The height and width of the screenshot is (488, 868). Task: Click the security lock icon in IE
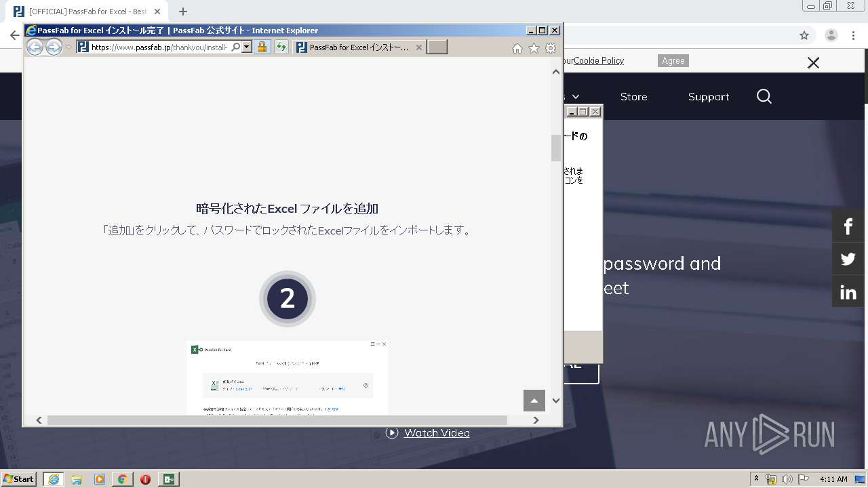coord(262,47)
